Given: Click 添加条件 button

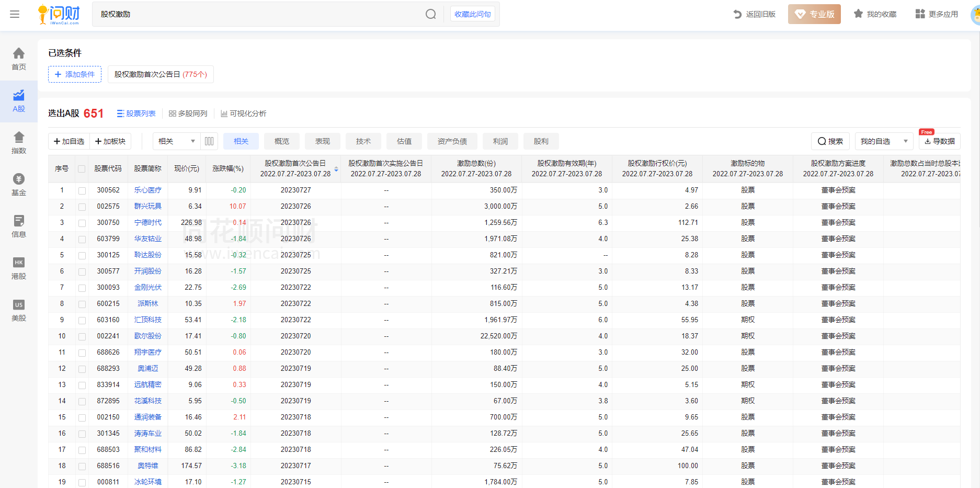Looking at the screenshot, I should 75,74.
